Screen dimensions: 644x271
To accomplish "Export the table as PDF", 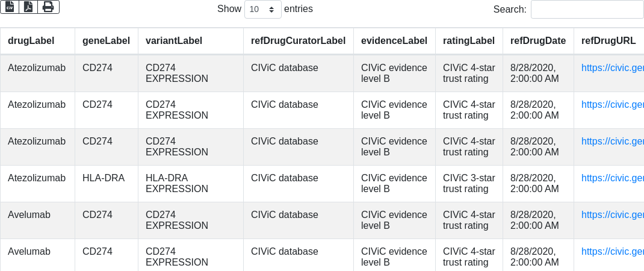I will [x=28, y=7].
